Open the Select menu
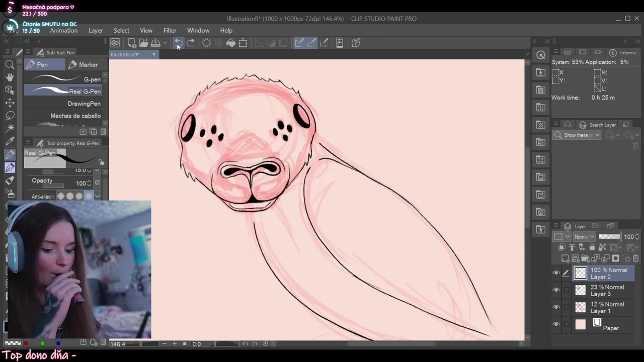Screen dimensions: 644x362 pos(121,31)
